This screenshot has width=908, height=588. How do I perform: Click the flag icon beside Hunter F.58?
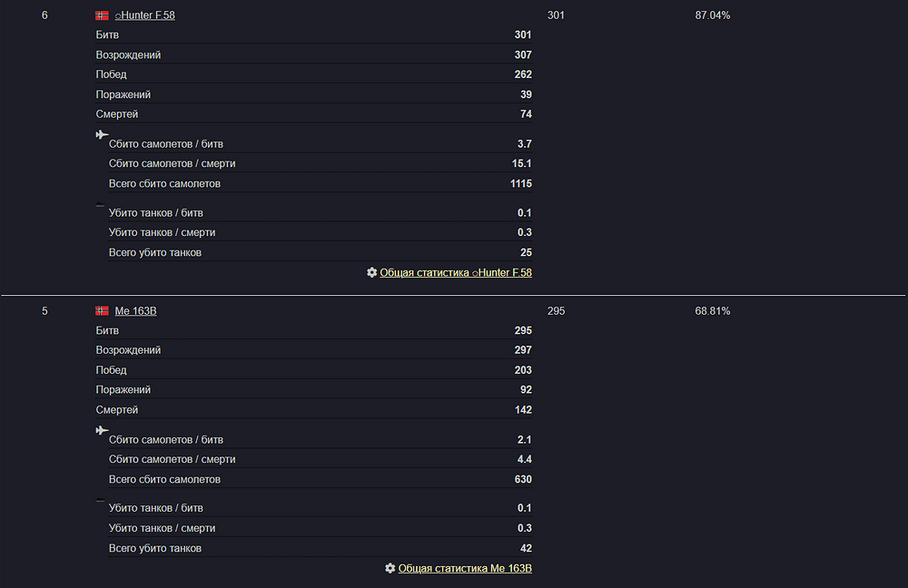point(102,15)
